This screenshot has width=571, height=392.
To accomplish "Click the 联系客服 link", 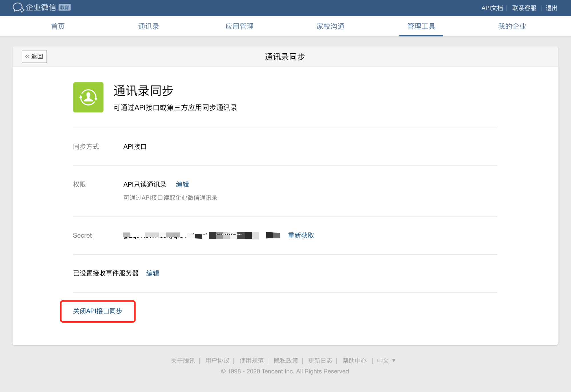I will coord(524,8).
